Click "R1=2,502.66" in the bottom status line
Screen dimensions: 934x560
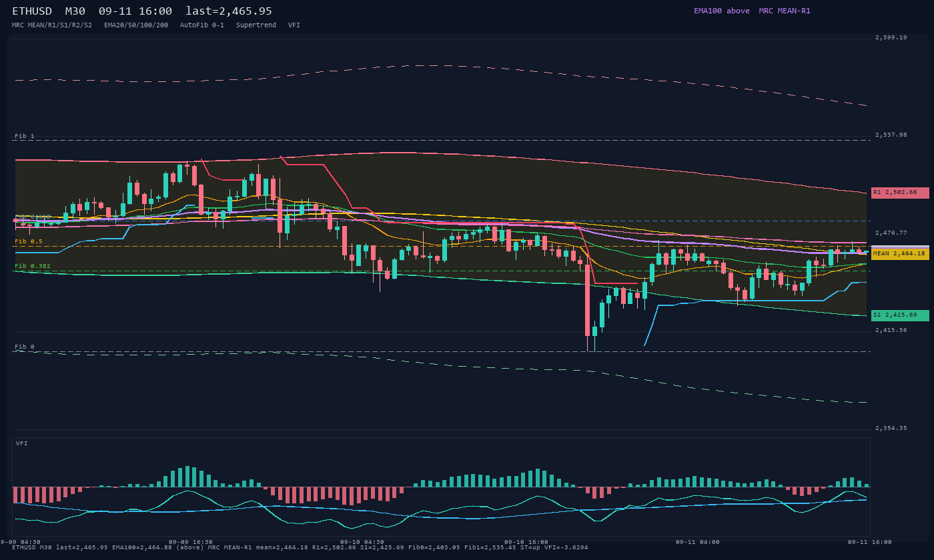[334, 548]
